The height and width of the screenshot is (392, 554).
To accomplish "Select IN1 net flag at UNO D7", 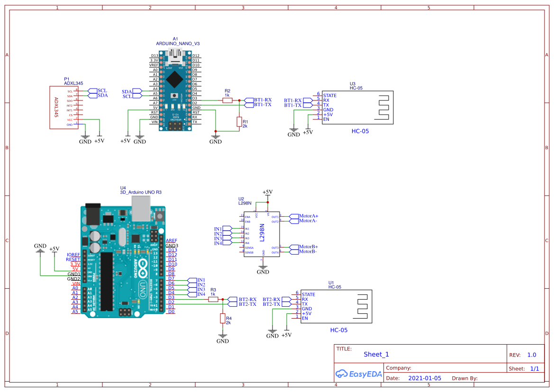I will [196, 280].
